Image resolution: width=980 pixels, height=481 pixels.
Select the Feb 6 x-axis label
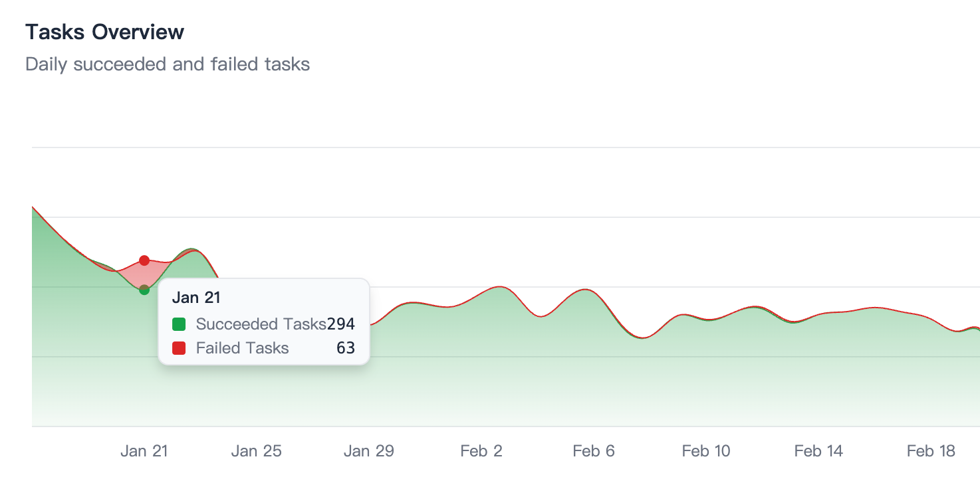(594, 451)
